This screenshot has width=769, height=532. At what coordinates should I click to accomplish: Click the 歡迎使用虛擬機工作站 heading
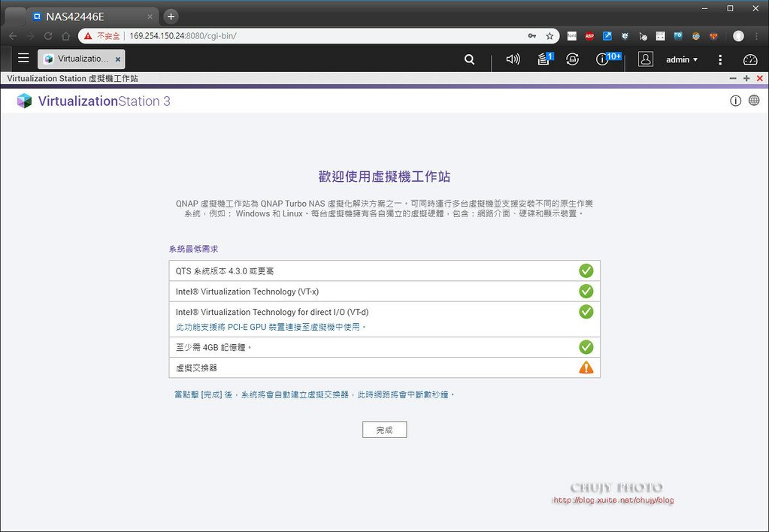(x=385, y=177)
